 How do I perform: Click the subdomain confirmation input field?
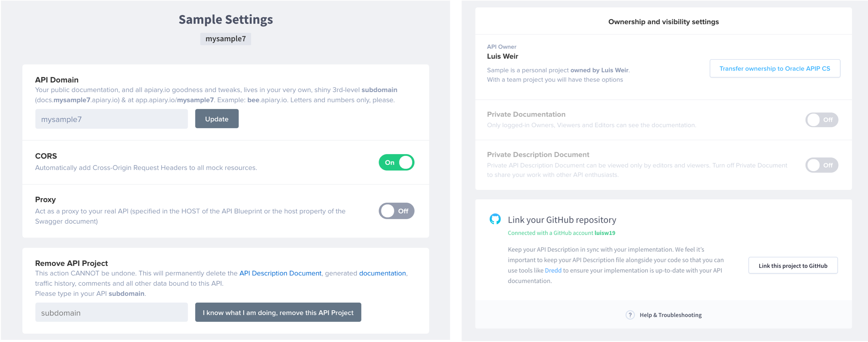(x=112, y=312)
